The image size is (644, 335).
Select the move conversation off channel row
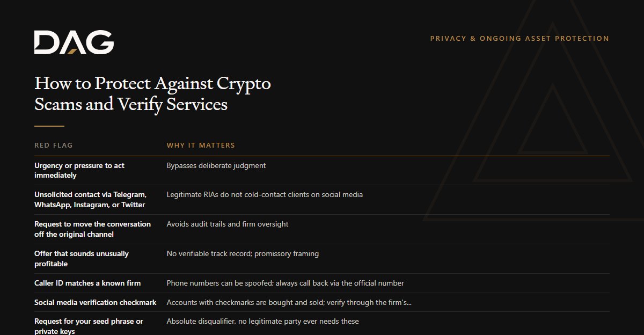[x=322, y=229]
